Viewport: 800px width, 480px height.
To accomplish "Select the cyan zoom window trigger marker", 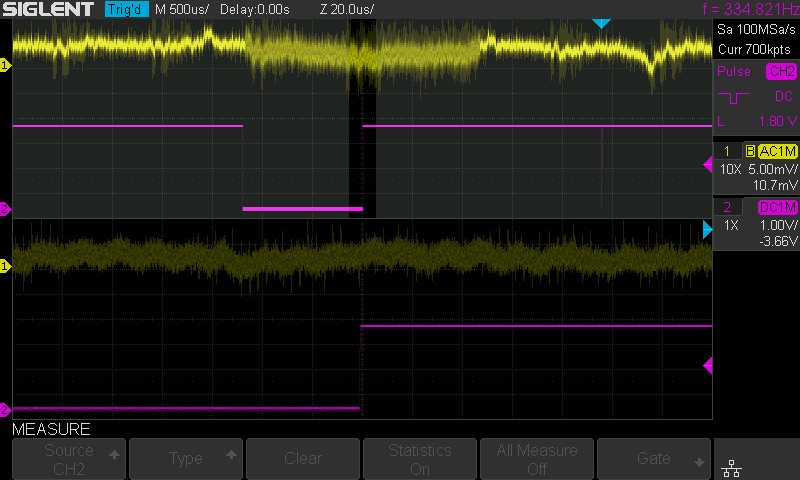I will click(x=707, y=230).
